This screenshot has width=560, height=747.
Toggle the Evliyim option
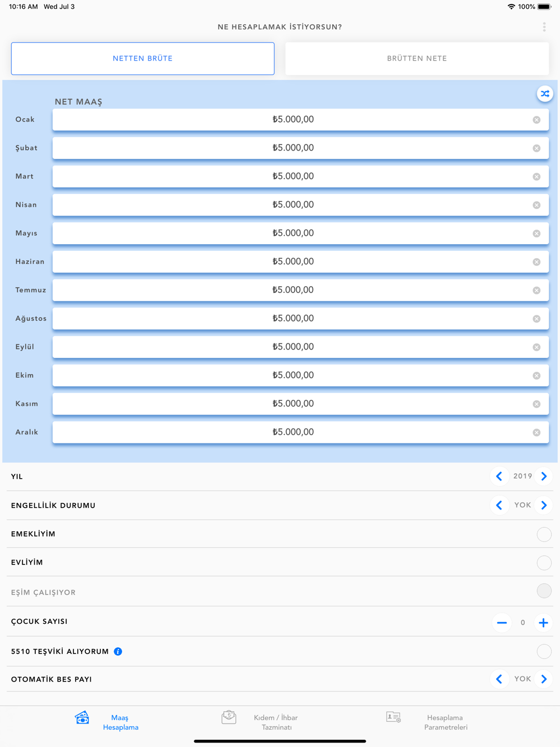[x=544, y=563]
